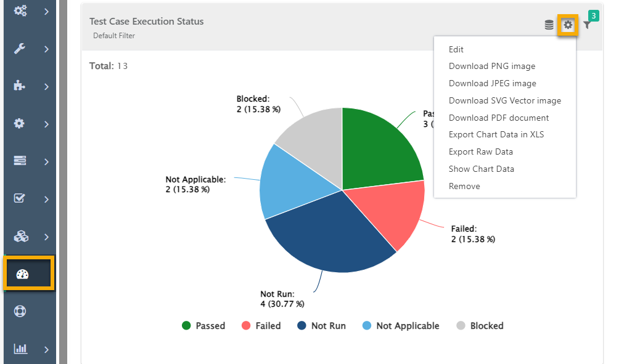Toggle Not Applicable series in legend
Image resolution: width=632 pixels, height=364 pixels.
(x=401, y=326)
